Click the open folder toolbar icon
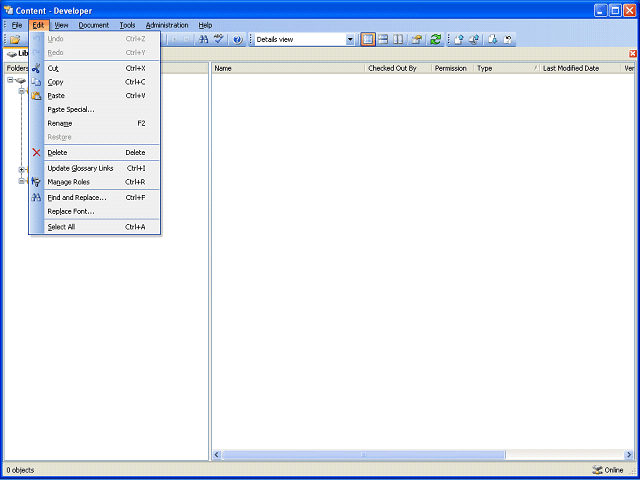Screen dimensions: 640x480 [x=15, y=40]
